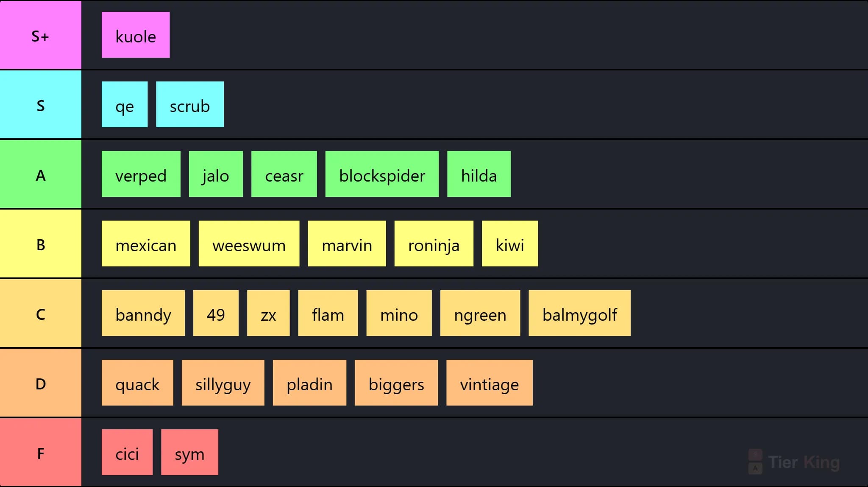Viewport: 868px width, 487px height.
Task: Click the Tier King watermark logo
Action: point(794,462)
